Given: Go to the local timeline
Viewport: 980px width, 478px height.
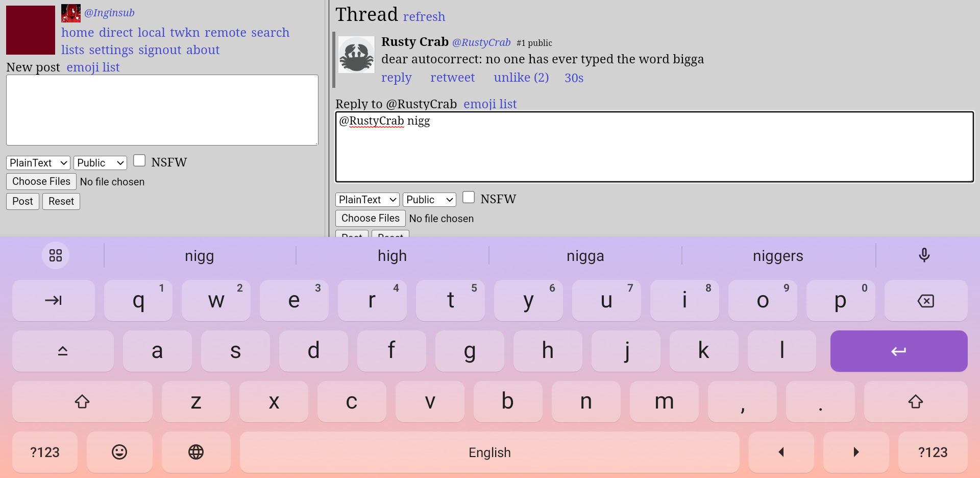Looking at the screenshot, I should point(151,33).
